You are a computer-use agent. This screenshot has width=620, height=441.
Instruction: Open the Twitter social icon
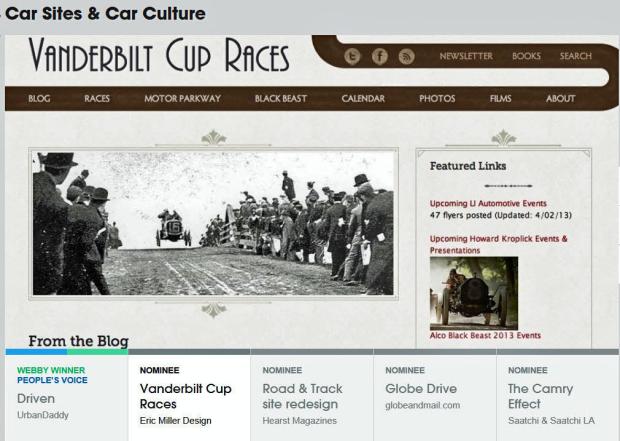pos(352,56)
